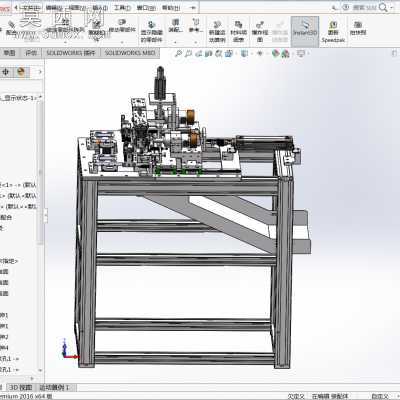Click 显示隐藏的零部件 (Show Hidden Components)
The image size is (400, 400).
[151, 32]
